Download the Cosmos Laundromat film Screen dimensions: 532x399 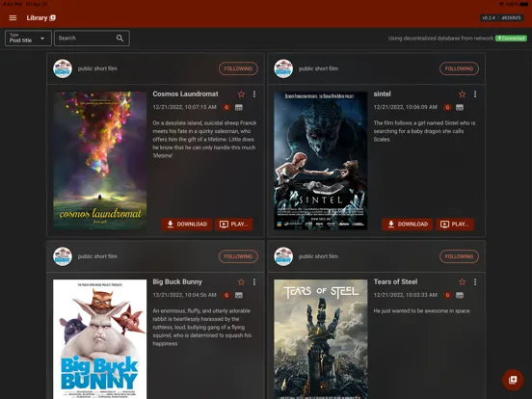[187, 225]
